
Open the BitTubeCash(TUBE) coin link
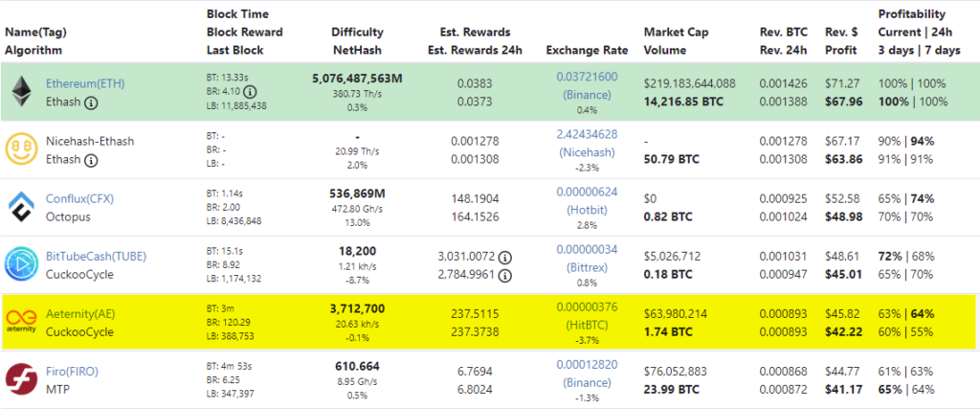tap(97, 257)
